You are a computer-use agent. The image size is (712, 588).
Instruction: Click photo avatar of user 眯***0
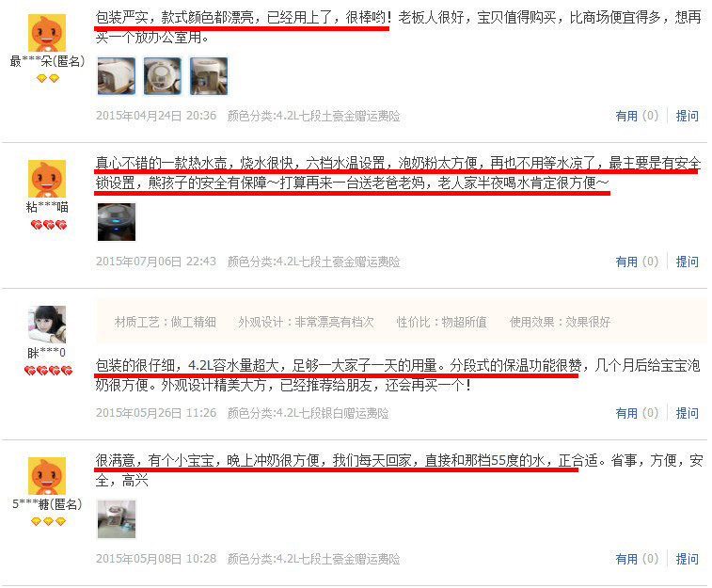(47, 325)
